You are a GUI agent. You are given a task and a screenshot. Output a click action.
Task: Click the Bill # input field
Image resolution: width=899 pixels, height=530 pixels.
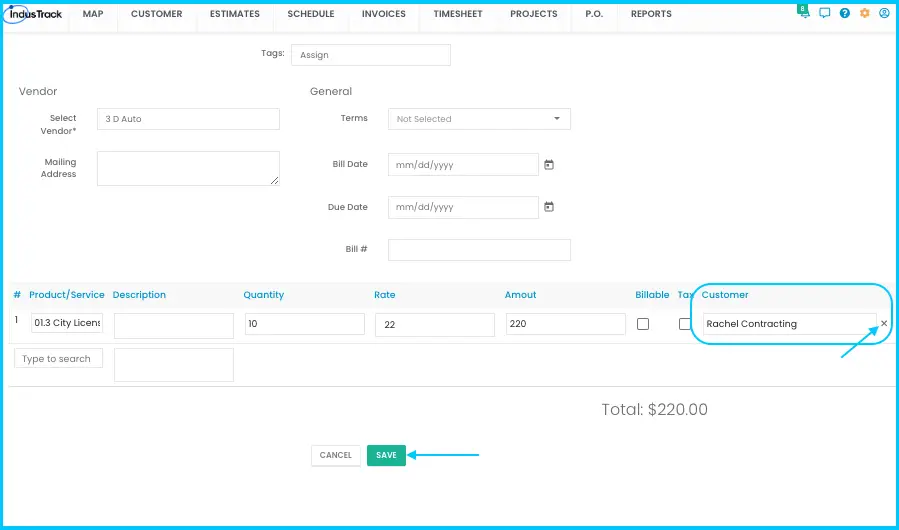click(479, 250)
